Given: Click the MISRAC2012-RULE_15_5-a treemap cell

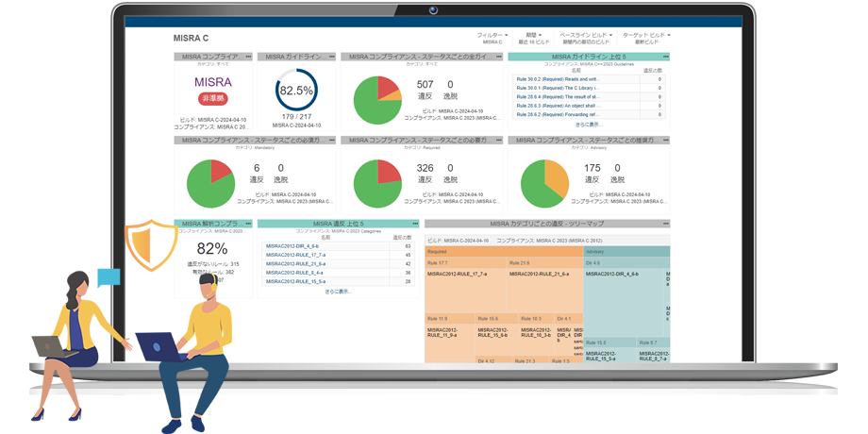Looking at the screenshot, I should (x=610, y=356).
